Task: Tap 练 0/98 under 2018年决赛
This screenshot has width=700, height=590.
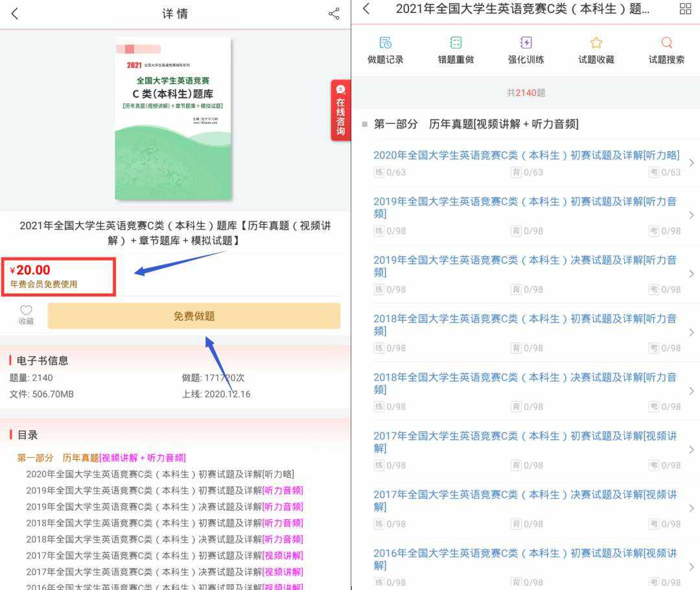Action: (x=390, y=407)
